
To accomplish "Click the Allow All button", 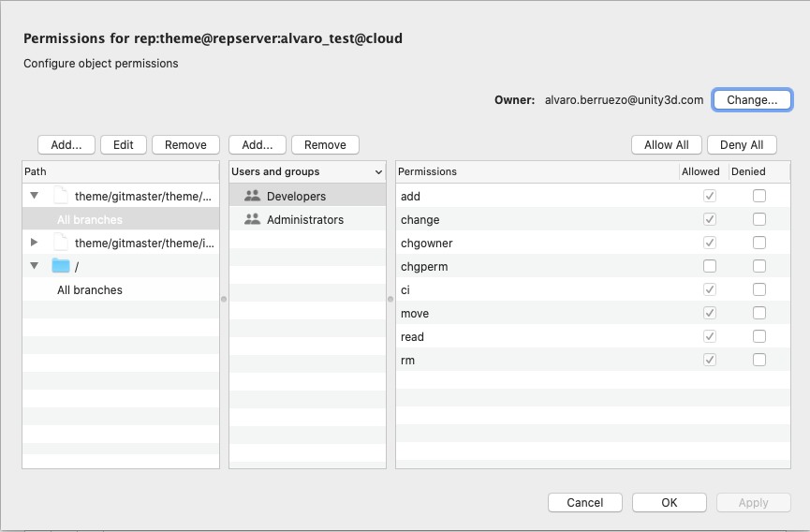I will pyautogui.click(x=667, y=144).
